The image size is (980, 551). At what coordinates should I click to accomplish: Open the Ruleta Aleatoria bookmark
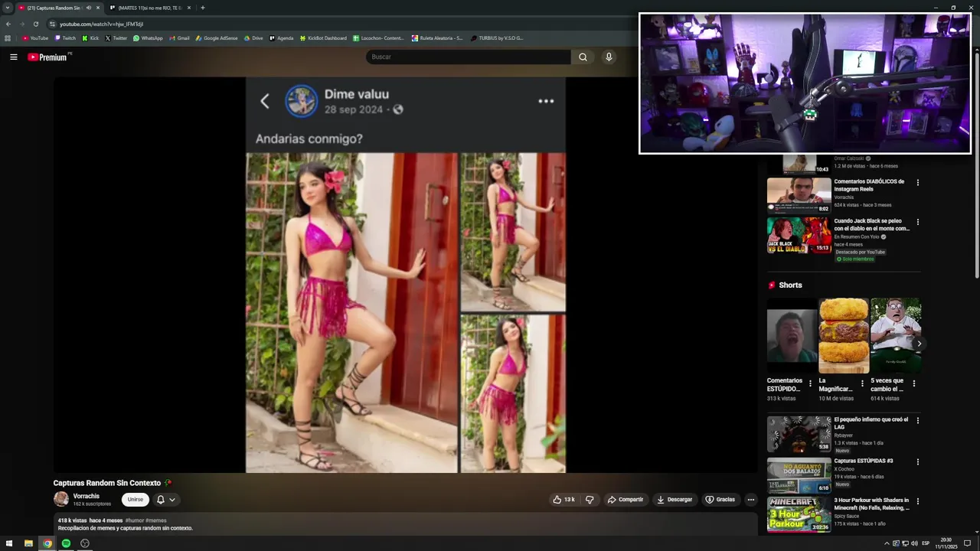[x=437, y=37]
